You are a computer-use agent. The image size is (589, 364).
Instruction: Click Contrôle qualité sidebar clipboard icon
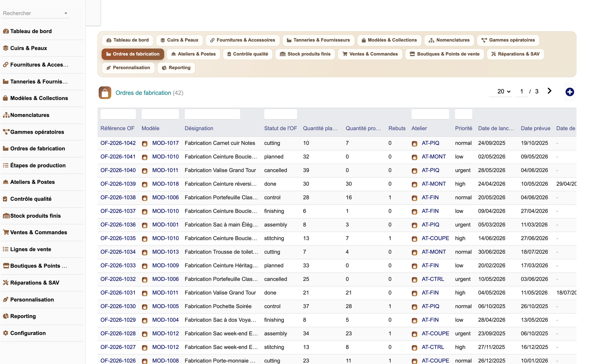click(x=5, y=199)
